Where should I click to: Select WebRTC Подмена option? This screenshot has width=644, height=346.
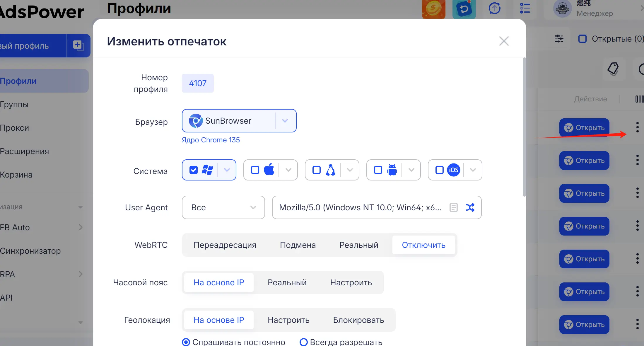point(298,245)
